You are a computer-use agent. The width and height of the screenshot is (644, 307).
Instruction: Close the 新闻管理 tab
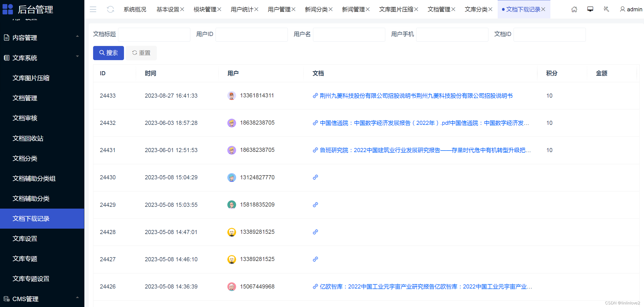368,9
